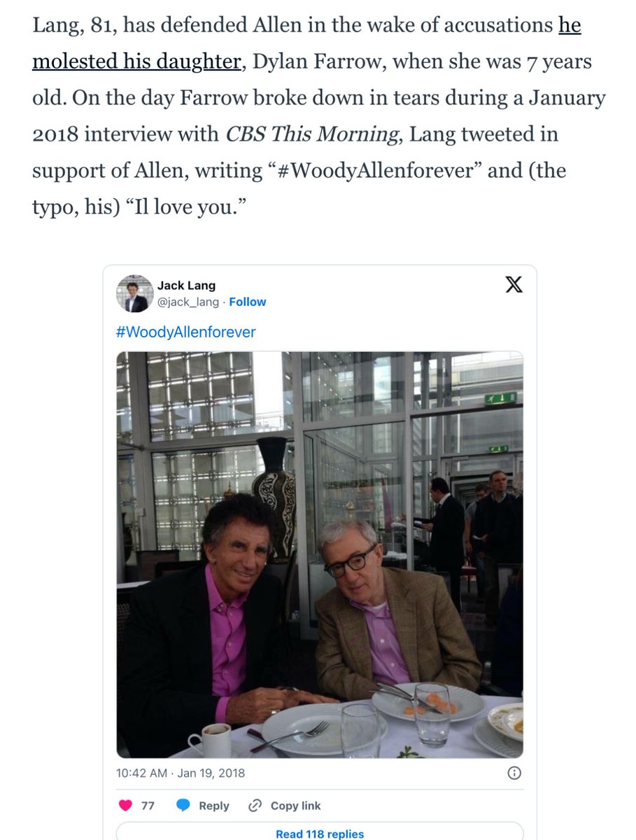Click the underlined "he" ending the first line
Viewport: 636px width, 840px height.
[569, 26]
